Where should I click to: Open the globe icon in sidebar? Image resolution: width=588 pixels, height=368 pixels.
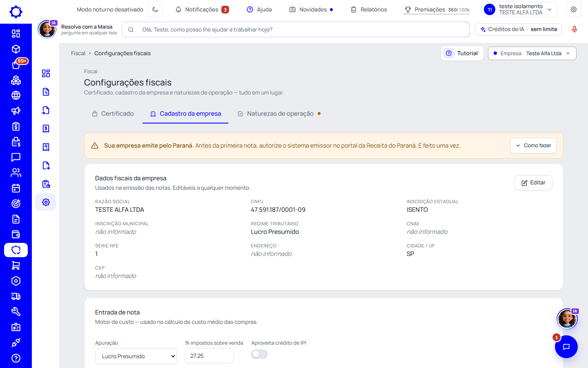pyautogui.click(x=16, y=95)
